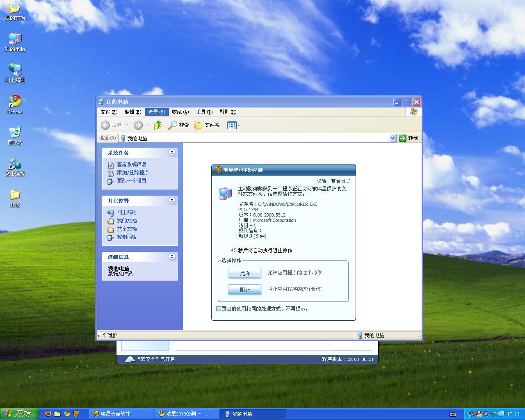Click the 开始 Start button
This screenshot has height=420, width=525.
point(19,413)
